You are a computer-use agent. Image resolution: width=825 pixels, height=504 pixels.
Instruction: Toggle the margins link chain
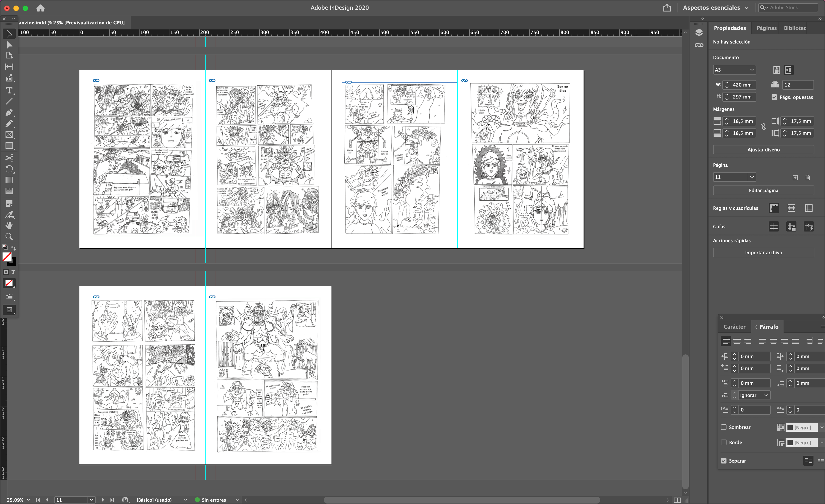(764, 127)
